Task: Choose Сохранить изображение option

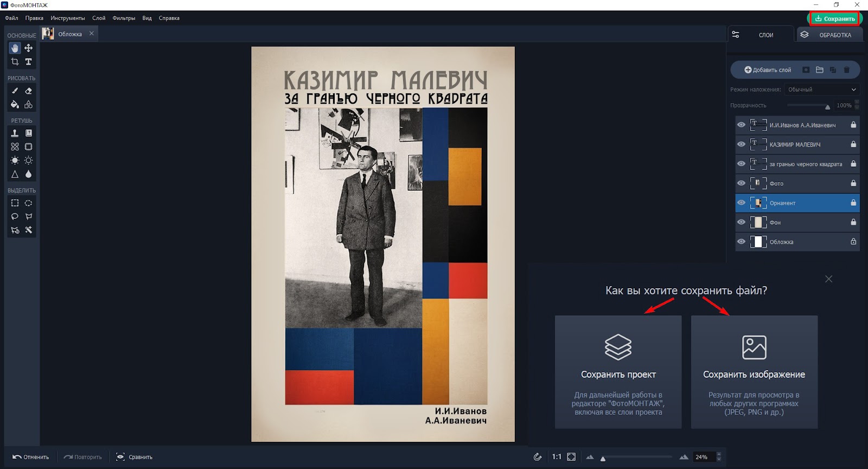Action: (754, 372)
